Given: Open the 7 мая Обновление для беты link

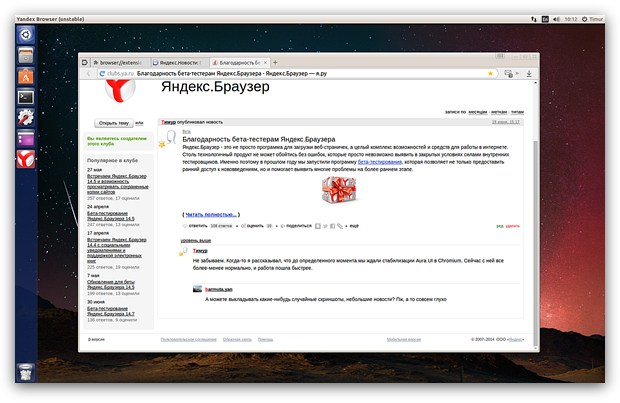Looking at the screenshot, I should pos(111,284).
